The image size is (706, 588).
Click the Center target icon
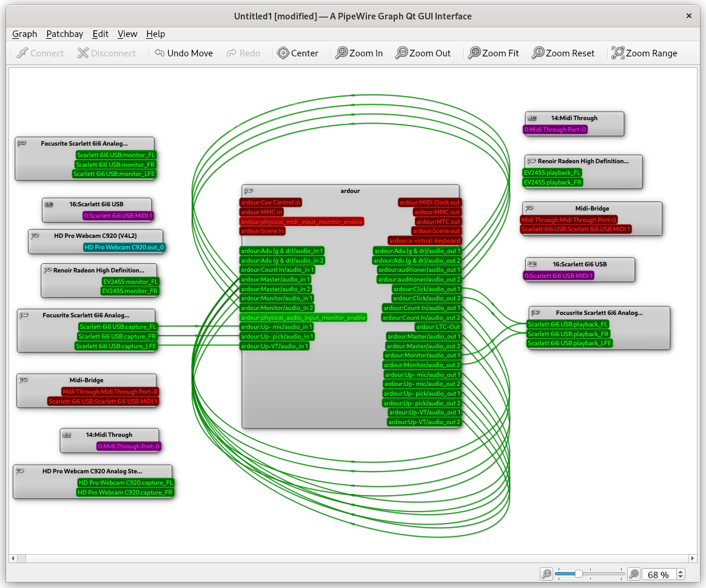(x=283, y=53)
